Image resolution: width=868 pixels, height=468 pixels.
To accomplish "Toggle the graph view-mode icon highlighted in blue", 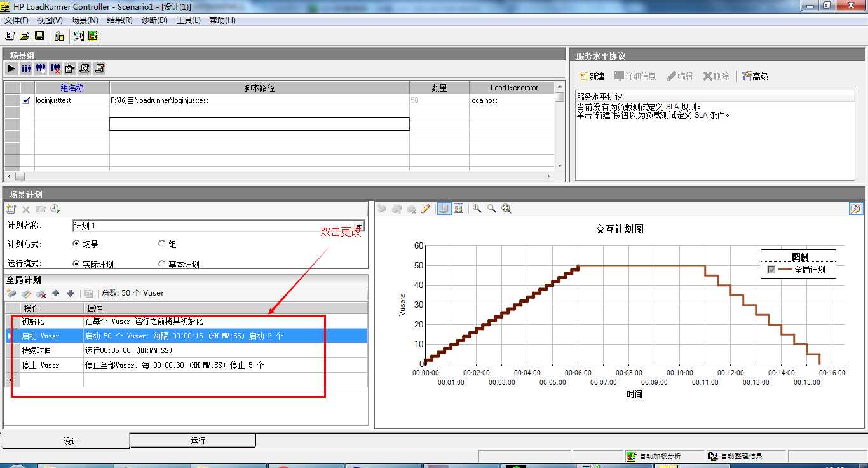I will 444,209.
